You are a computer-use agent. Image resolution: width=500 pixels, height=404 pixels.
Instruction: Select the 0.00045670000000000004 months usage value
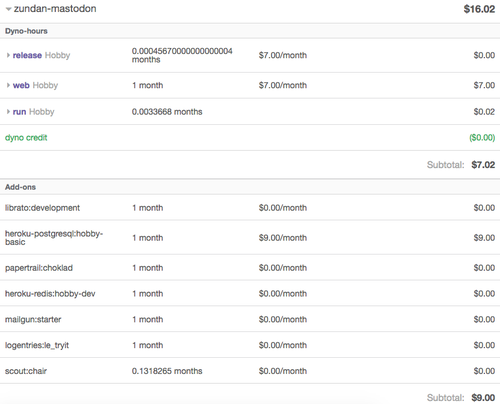(x=182, y=55)
